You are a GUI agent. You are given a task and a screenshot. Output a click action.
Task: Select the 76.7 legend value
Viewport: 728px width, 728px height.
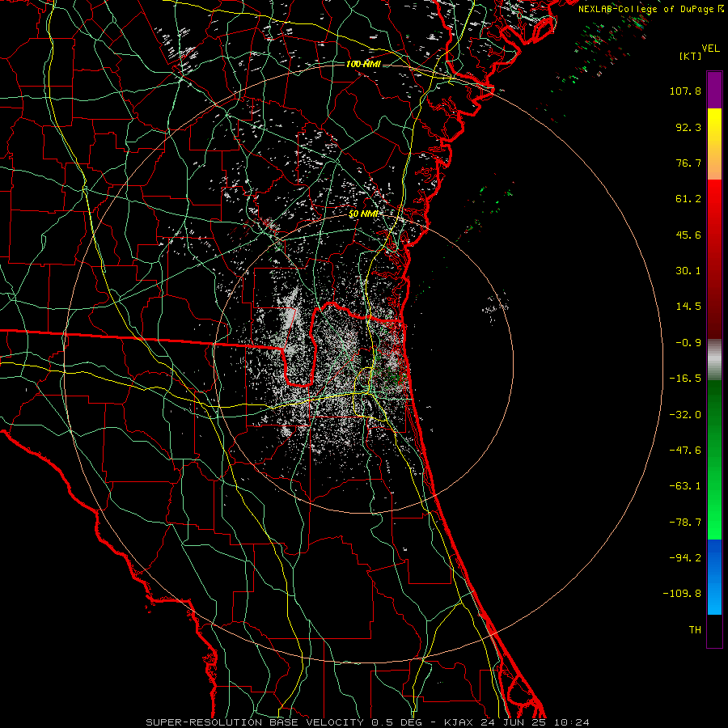coord(688,163)
